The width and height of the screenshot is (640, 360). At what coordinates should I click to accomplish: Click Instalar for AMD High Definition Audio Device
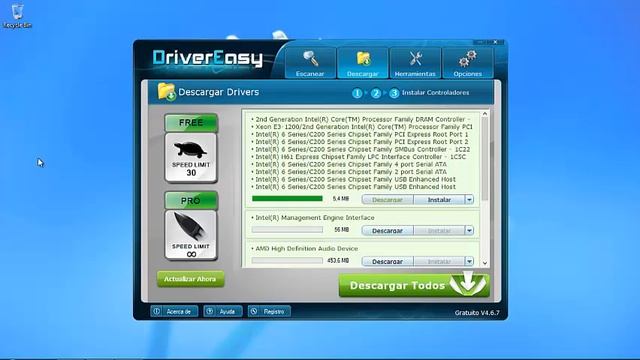tap(439, 261)
